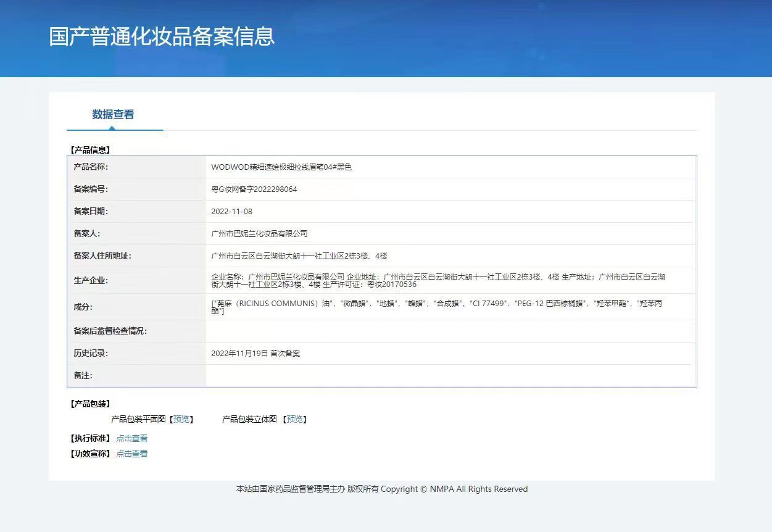Click the 成分 ingredients list text
772x532 pixels.
coord(437,307)
